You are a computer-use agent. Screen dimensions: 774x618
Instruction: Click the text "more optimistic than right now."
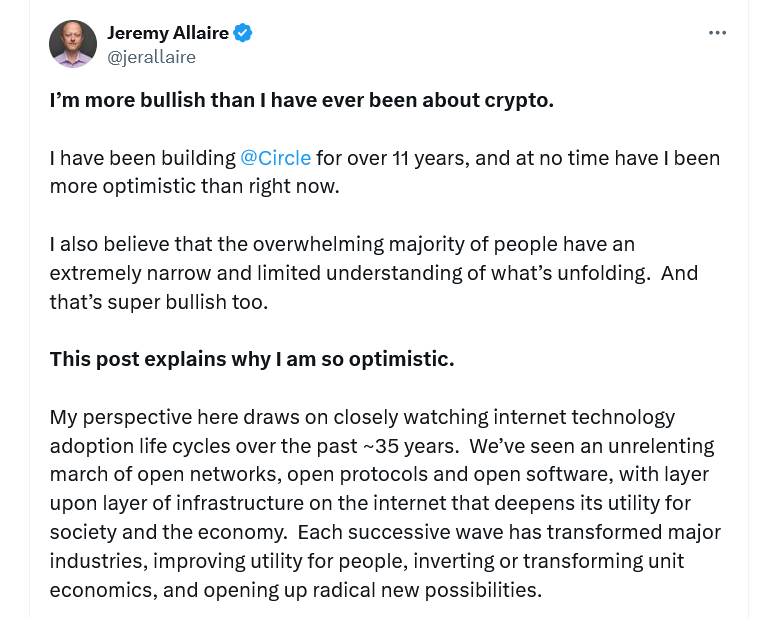pyautogui.click(x=195, y=186)
